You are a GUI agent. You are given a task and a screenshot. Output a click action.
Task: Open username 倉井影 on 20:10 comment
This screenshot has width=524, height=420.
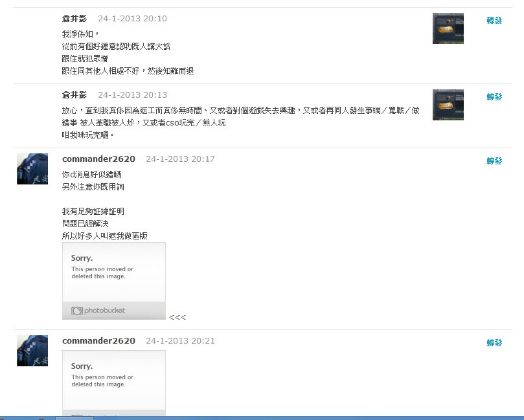tap(74, 19)
